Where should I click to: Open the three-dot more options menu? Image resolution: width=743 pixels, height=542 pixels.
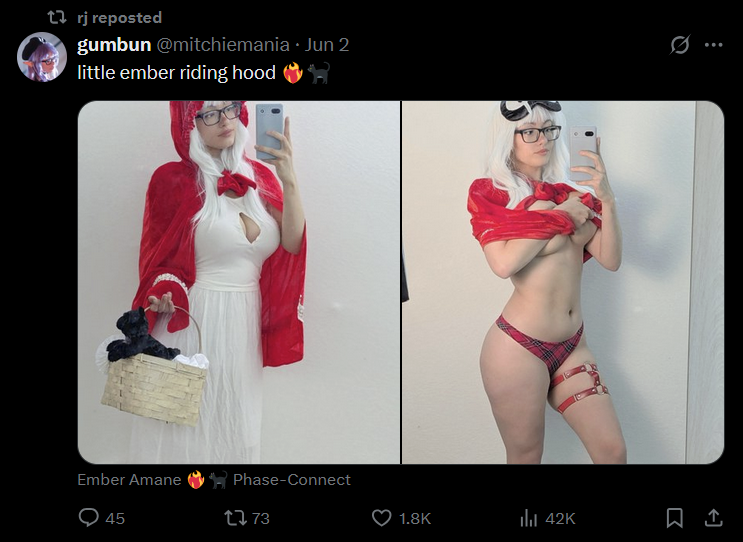(x=714, y=45)
